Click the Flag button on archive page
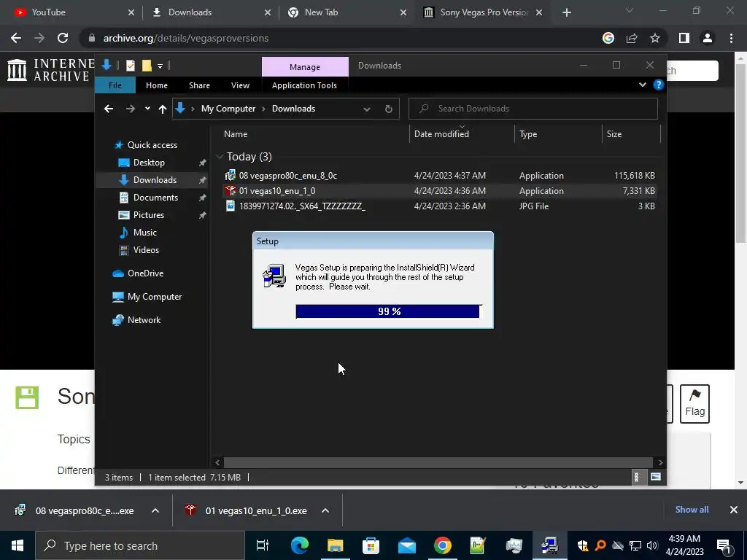Viewport: 747px width, 560px height. click(694, 404)
